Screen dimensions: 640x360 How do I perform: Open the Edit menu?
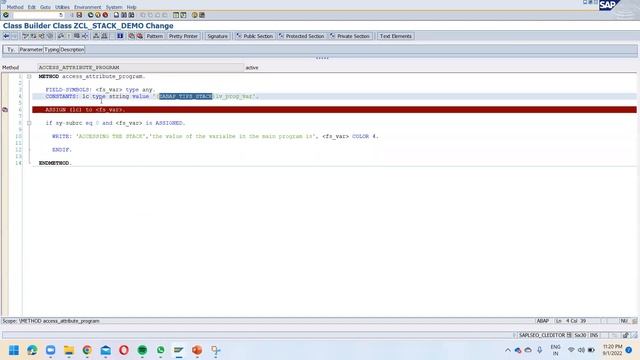pos(31,7)
